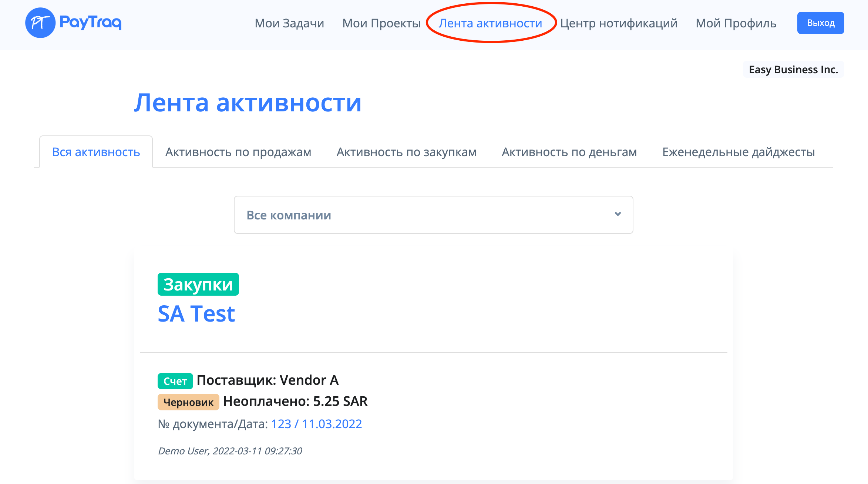
Task: Select the Вся активность tab
Action: coord(96,152)
